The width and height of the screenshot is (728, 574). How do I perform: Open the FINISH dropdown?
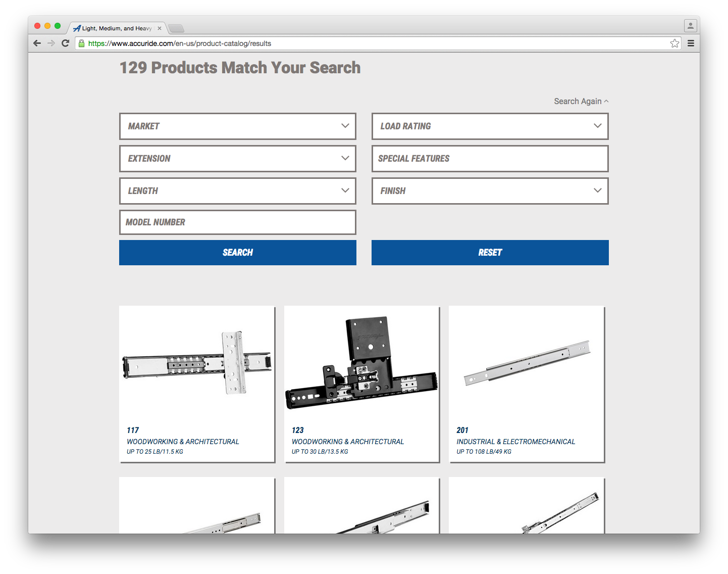tap(489, 190)
